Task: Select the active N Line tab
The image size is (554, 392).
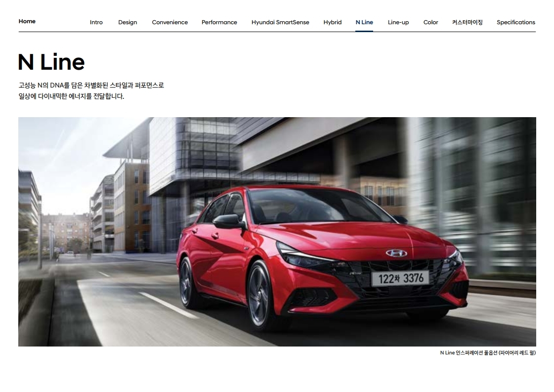Action: (x=364, y=22)
